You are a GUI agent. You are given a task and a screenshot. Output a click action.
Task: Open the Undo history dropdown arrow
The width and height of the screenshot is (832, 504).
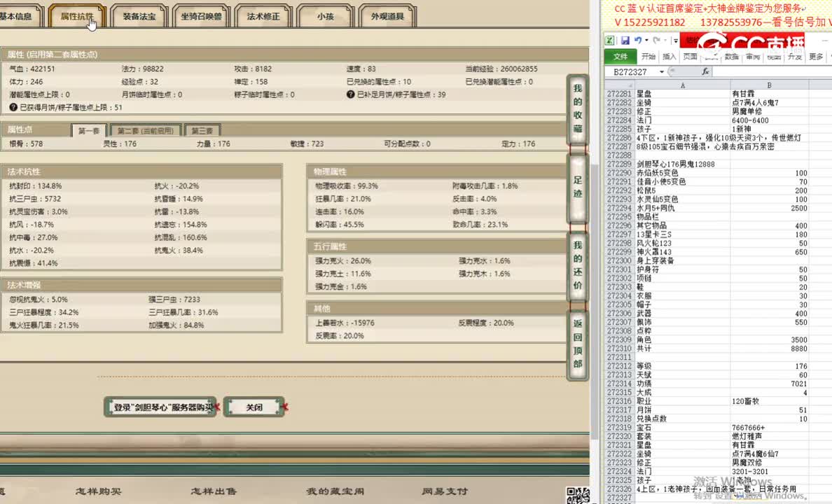click(646, 41)
